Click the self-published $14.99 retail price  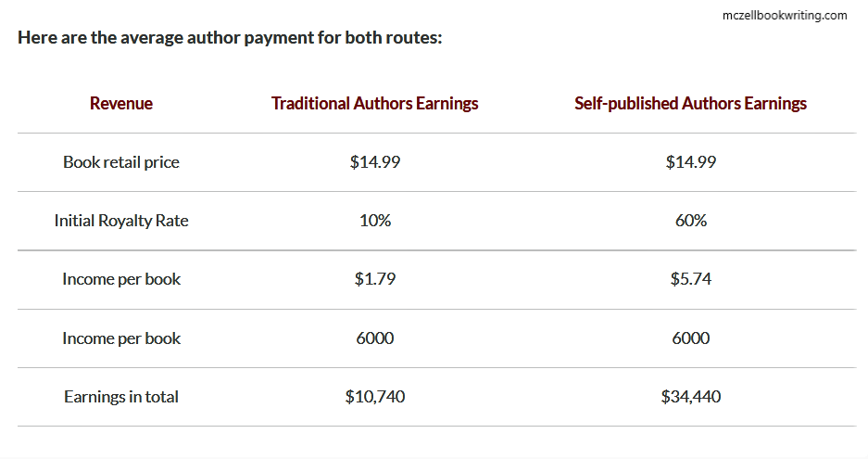tap(691, 162)
